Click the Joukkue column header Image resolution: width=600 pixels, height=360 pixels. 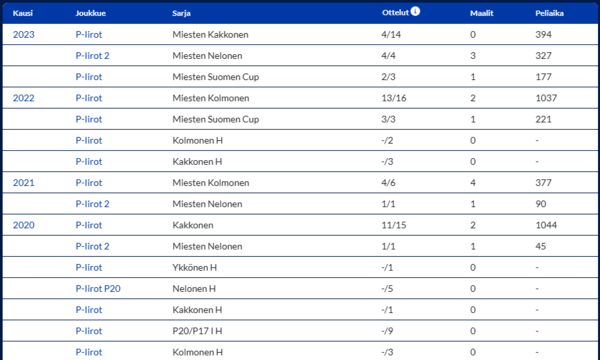point(91,13)
